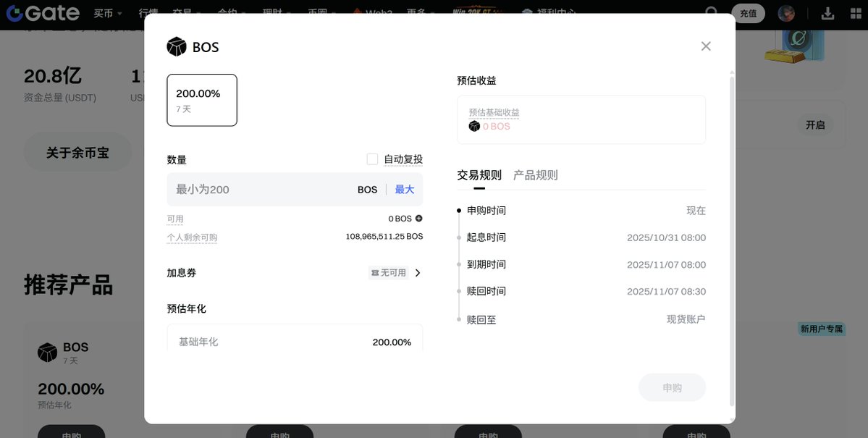Click the 个人剩余可购 label
The image size is (868, 438).
pyautogui.click(x=192, y=237)
